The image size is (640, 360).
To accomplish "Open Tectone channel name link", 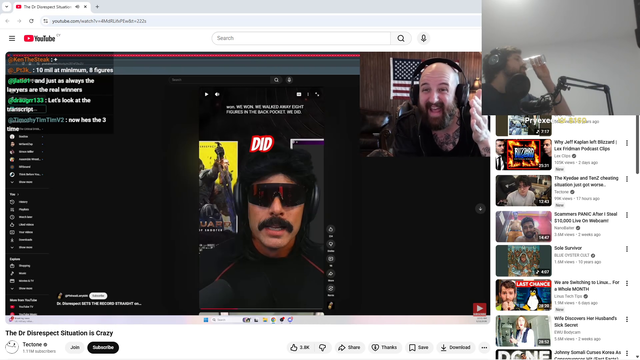I will 32,344.
